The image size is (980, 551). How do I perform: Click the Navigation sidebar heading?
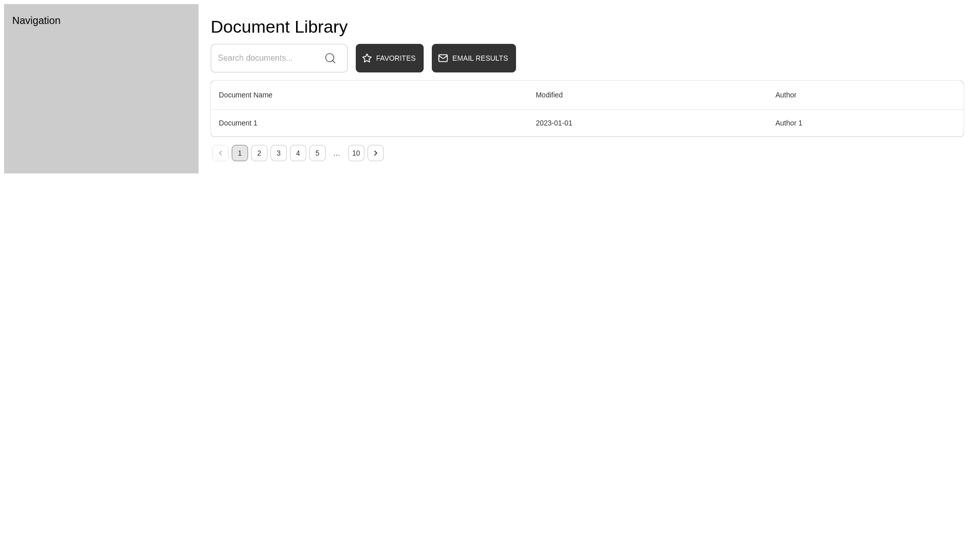(x=36, y=20)
